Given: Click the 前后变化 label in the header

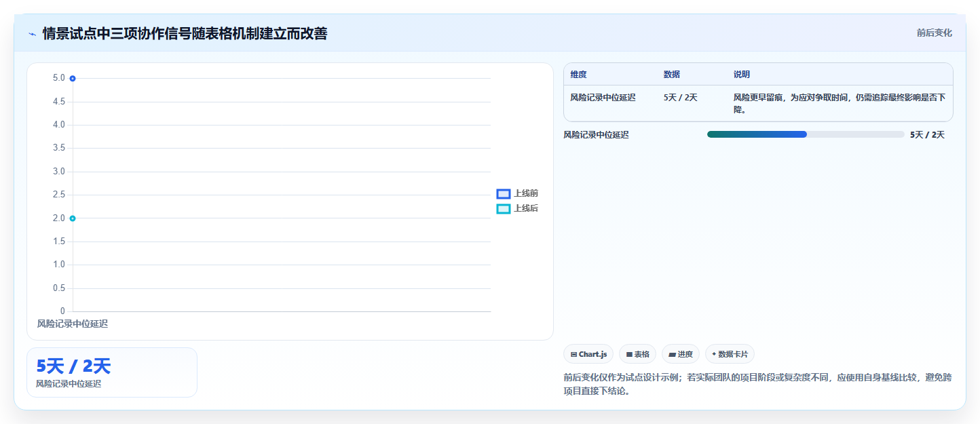Looking at the screenshot, I should point(934,33).
